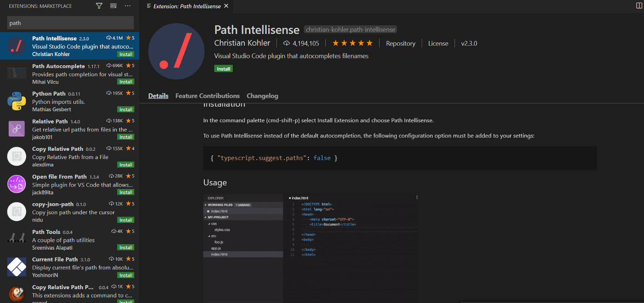Click the Open file From Path icon
The image size is (644, 303).
[17, 184]
